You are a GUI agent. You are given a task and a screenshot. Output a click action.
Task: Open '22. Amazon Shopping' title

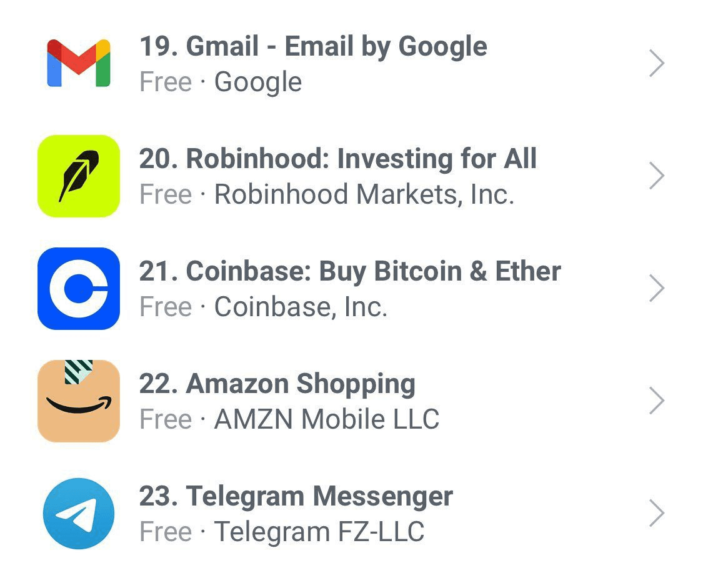point(277,384)
